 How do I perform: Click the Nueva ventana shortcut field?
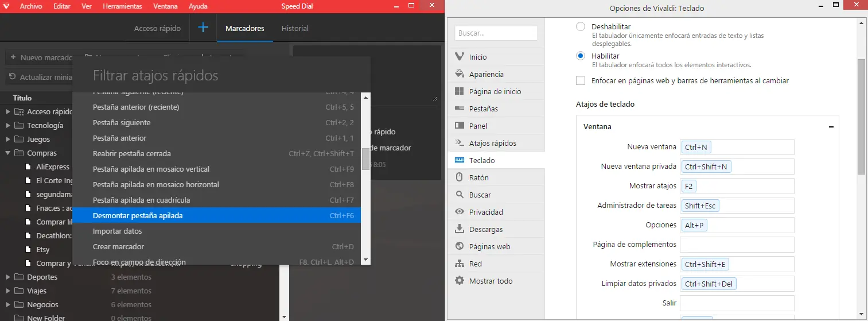[x=737, y=147]
